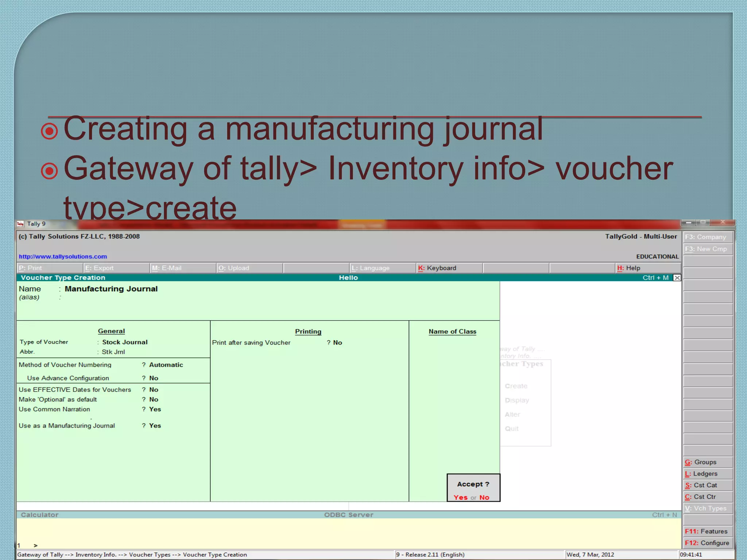Click Yes in the Accept dialog
This screenshot has height=560, width=747.
click(x=460, y=497)
